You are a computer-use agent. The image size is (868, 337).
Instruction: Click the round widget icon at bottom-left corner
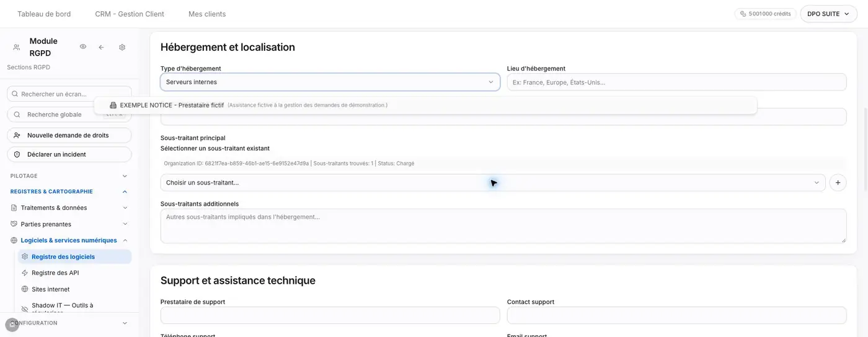point(12,325)
